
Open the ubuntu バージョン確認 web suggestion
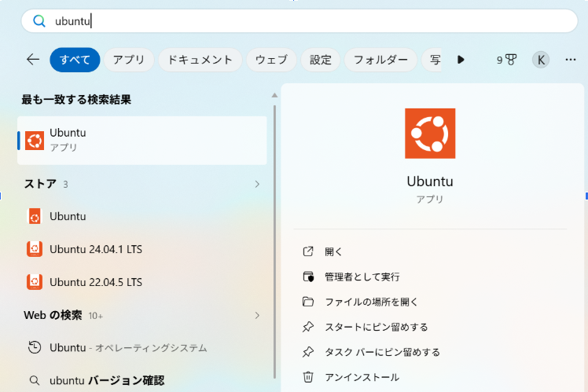(x=142, y=380)
